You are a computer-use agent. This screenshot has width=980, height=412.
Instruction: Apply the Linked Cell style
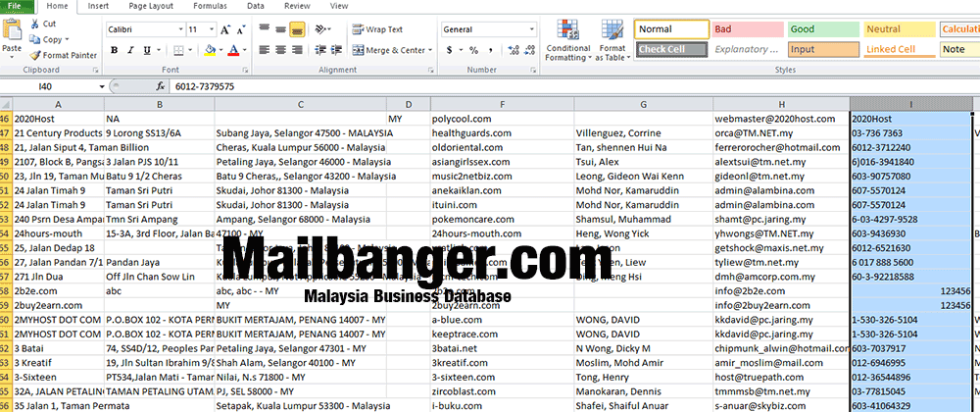(x=899, y=49)
